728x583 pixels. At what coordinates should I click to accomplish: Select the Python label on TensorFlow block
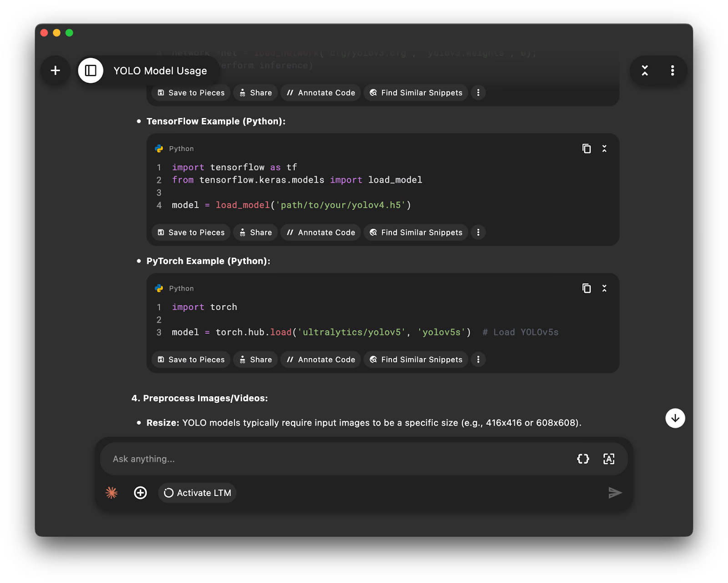coord(181,149)
